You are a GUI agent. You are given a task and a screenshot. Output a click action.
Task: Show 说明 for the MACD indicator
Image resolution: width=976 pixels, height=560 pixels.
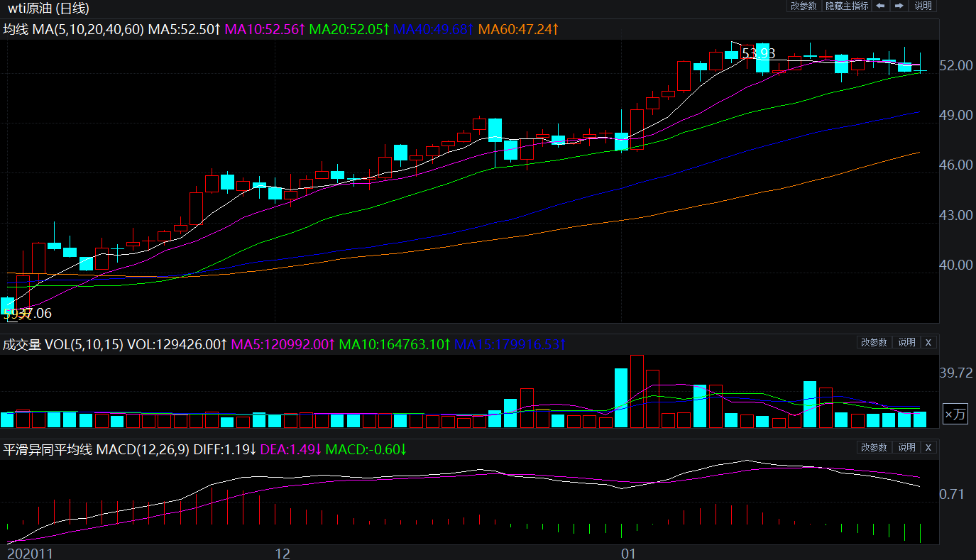pos(906,447)
